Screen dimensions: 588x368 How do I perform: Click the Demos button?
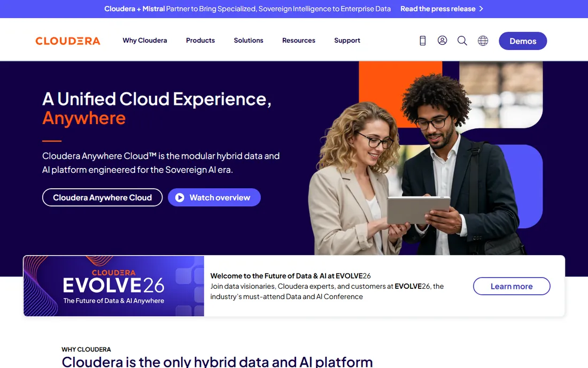523,41
